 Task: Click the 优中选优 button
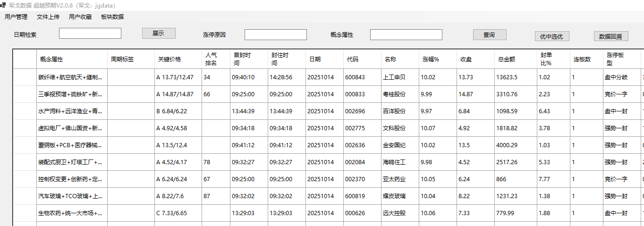[x=552, y=36]
